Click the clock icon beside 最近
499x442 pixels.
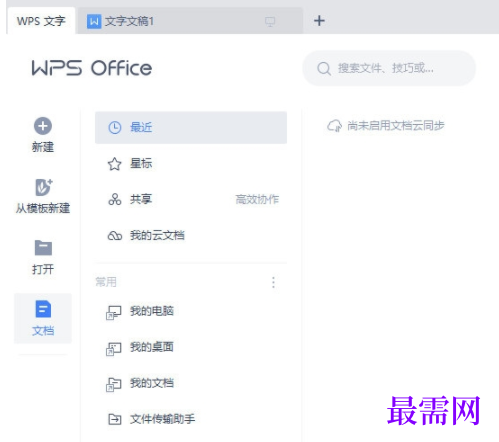(115, 128)
